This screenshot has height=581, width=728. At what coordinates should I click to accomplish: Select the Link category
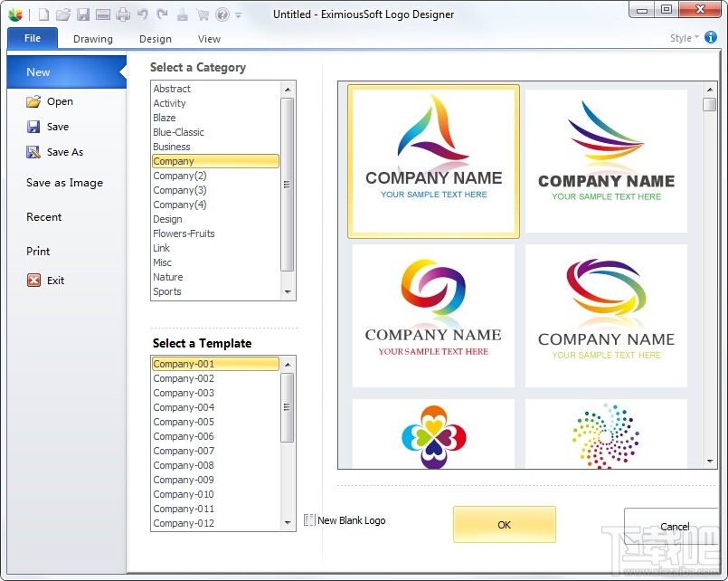(215, 248)
